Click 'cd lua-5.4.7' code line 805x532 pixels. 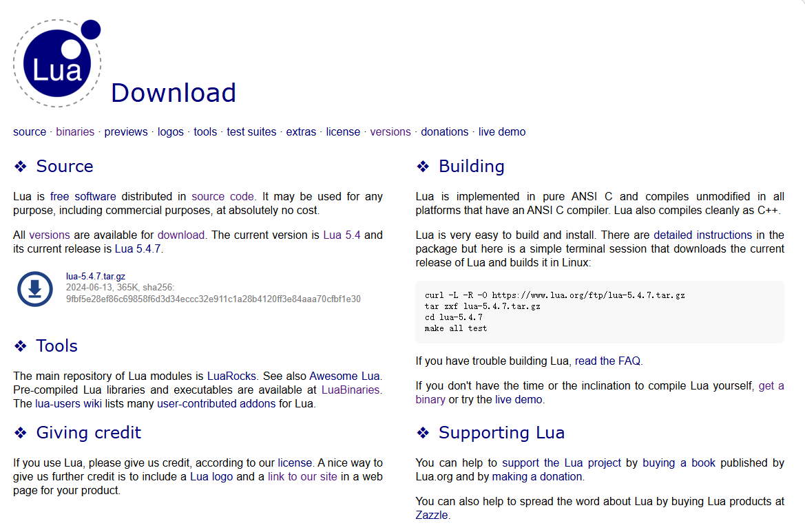coord(453,317)
